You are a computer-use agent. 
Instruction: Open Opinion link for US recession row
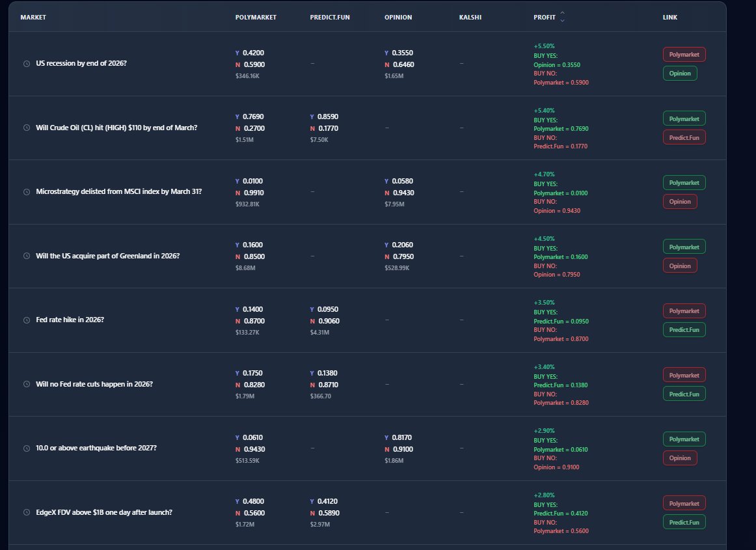[x=680, y=74]
